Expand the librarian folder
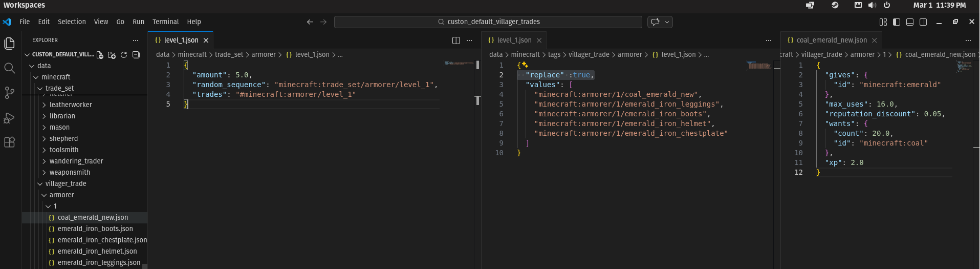980x269 pixels. 62,116
